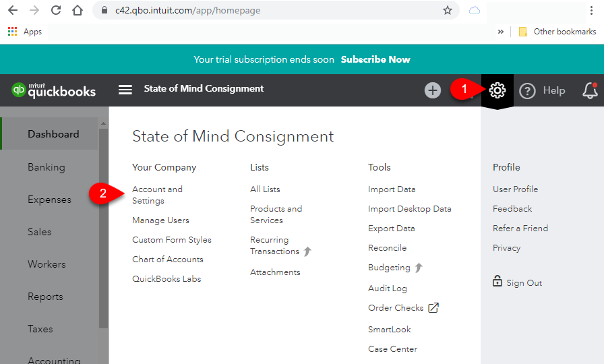Click Sign Out with lock icon

pyautogui.click(x=517, y=282)
